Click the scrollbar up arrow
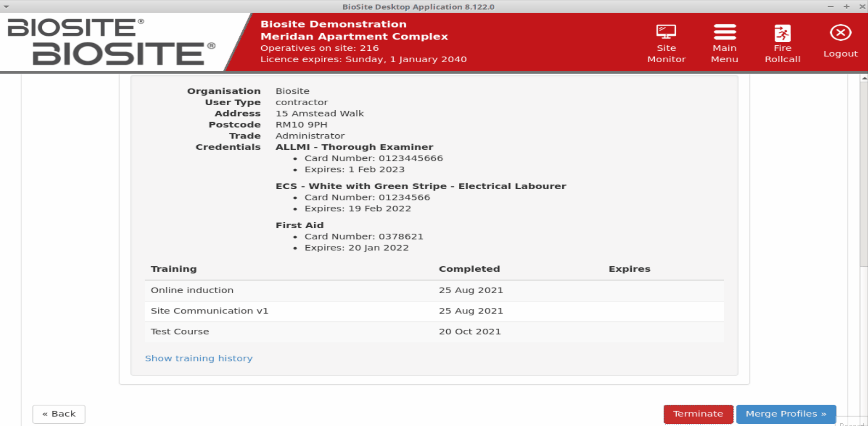868x426 pixels. click(x=864, y=78)
